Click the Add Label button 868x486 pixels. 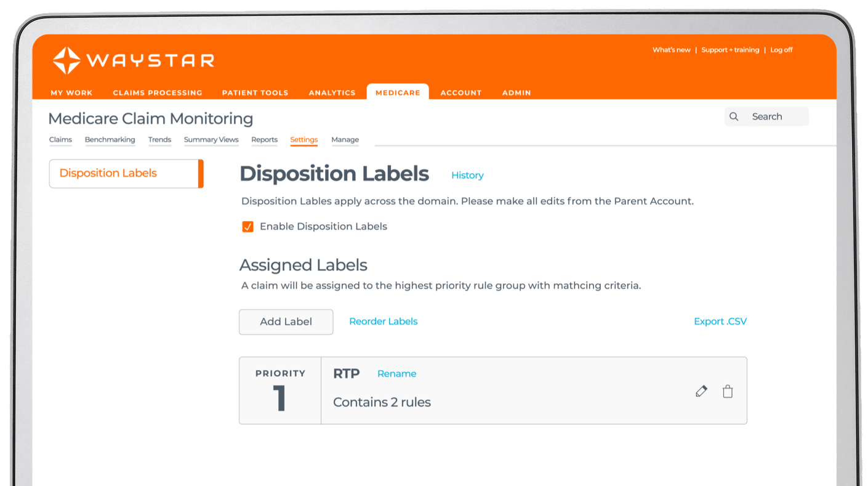pos(286,322)
